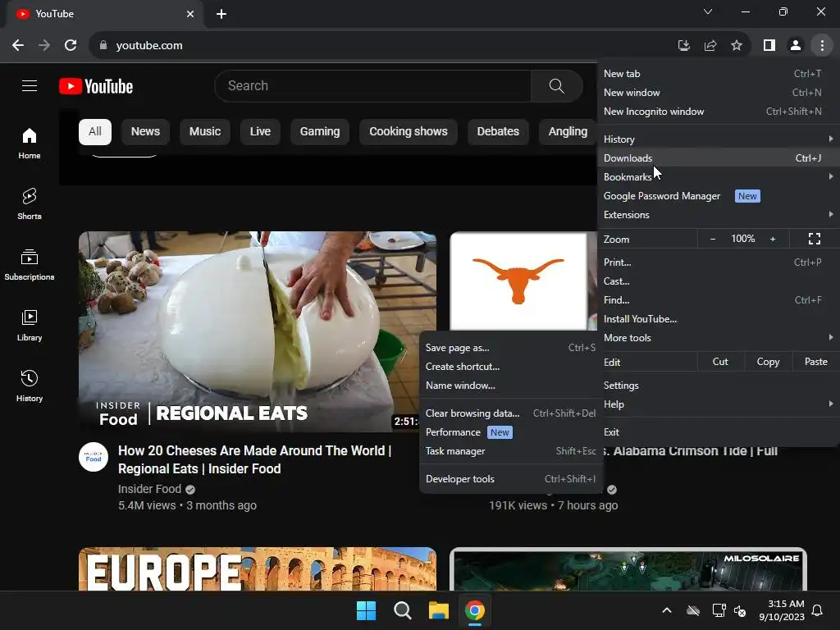Increase zoom with plus button
The width and height of the screenshot is (840, 630).
coord(773,239)
